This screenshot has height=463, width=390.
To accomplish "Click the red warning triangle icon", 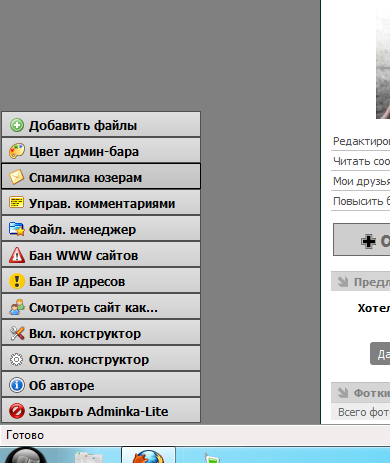I will click(x=17, y=255).
